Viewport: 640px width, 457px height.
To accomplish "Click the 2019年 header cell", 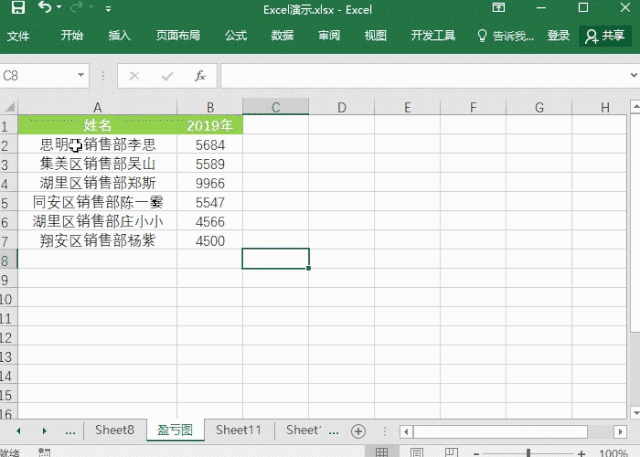I will [x=210, y=125].
